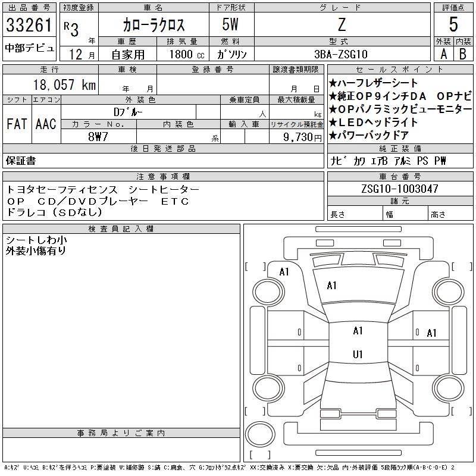Click the recycle deposit amount 9,730円

[x=296, y=137]
